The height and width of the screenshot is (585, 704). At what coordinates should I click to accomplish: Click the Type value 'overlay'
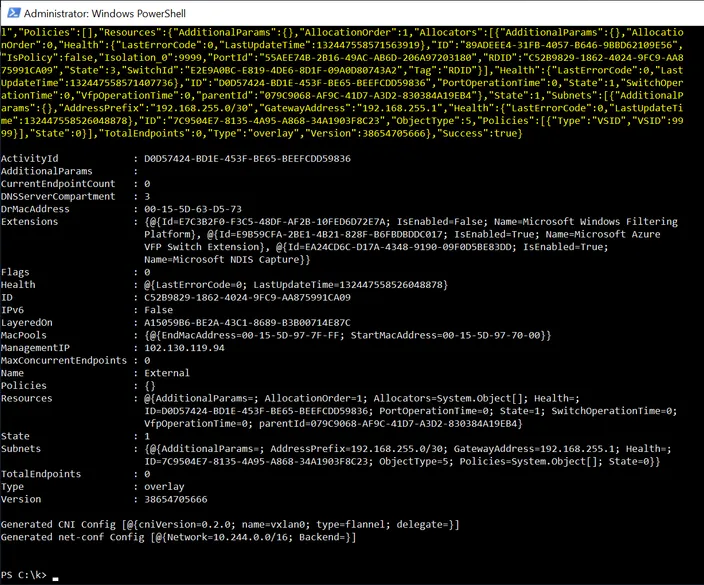coord(164,486)
